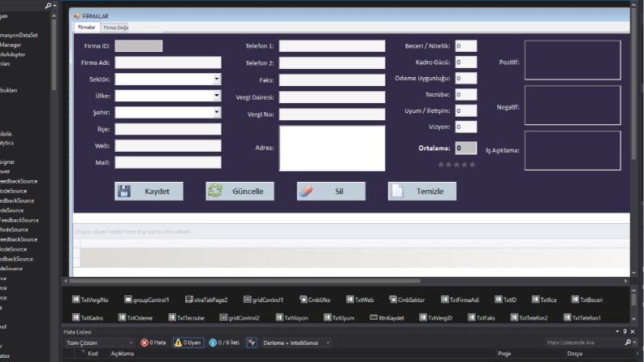644x362 pixels.
Task: Select the CmbSektor component icon
Action: point(393,300)
